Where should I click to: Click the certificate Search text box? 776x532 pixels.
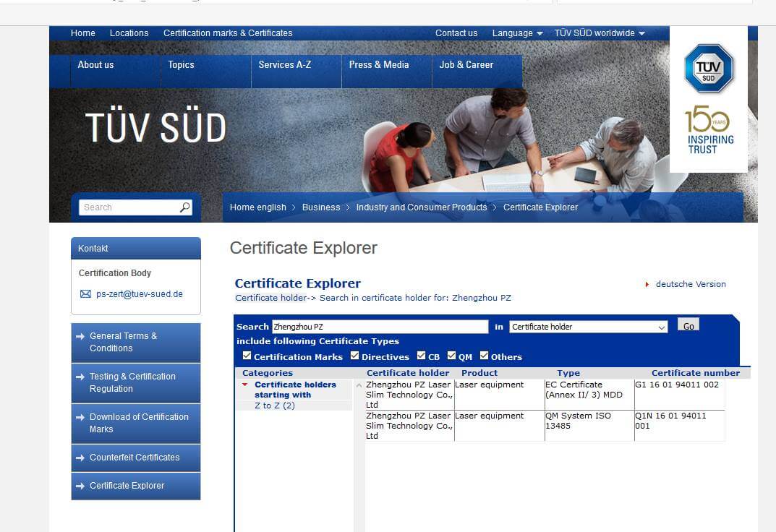pyautogui.click(x=380, y=327)
